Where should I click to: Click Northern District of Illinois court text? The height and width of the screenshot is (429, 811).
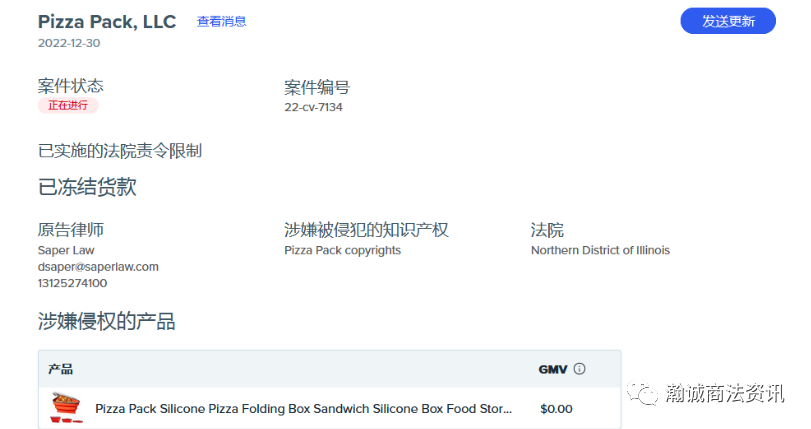point(600,250)
